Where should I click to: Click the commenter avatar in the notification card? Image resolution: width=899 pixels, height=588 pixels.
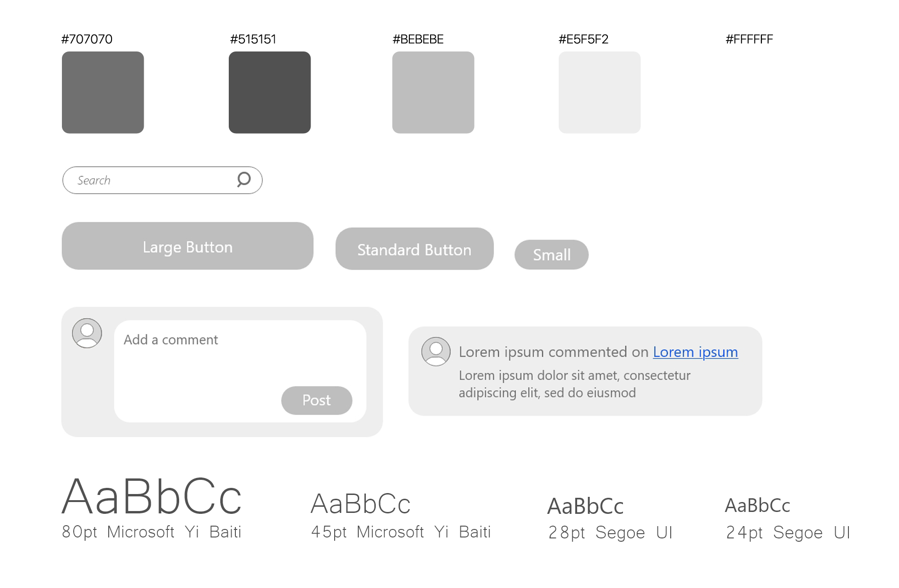[436, 351]
